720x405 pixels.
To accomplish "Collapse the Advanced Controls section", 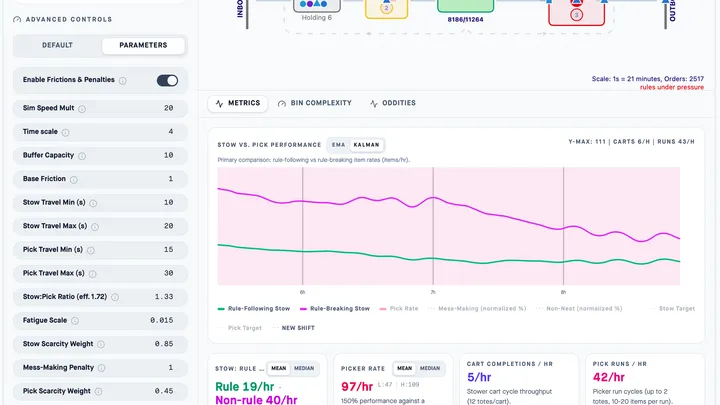I will (x=63, y=19).
